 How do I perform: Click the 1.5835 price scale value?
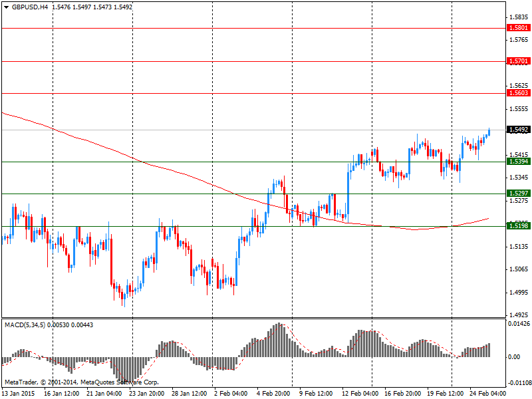519,17
